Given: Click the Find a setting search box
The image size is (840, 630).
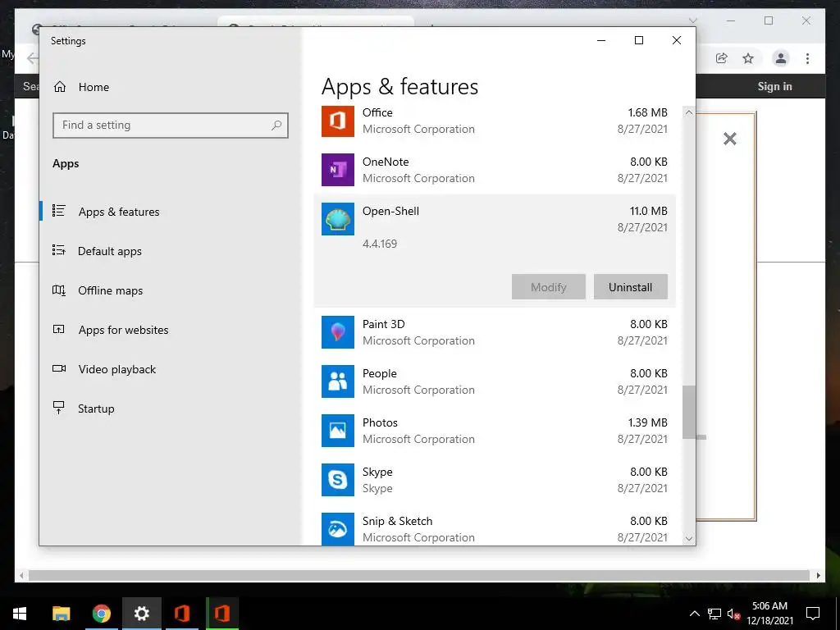Looking at the screenshot, I should coord(171,126).
